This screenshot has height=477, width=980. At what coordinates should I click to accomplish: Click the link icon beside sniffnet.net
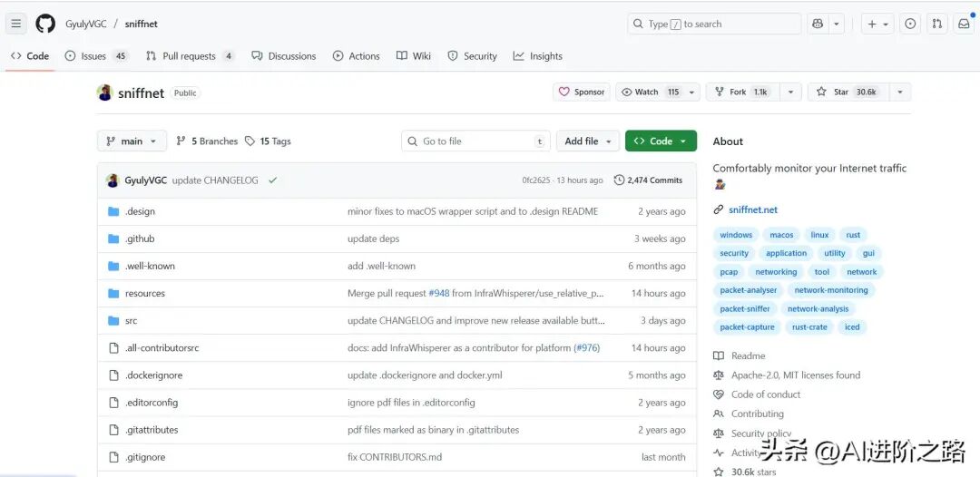[719, 209]
